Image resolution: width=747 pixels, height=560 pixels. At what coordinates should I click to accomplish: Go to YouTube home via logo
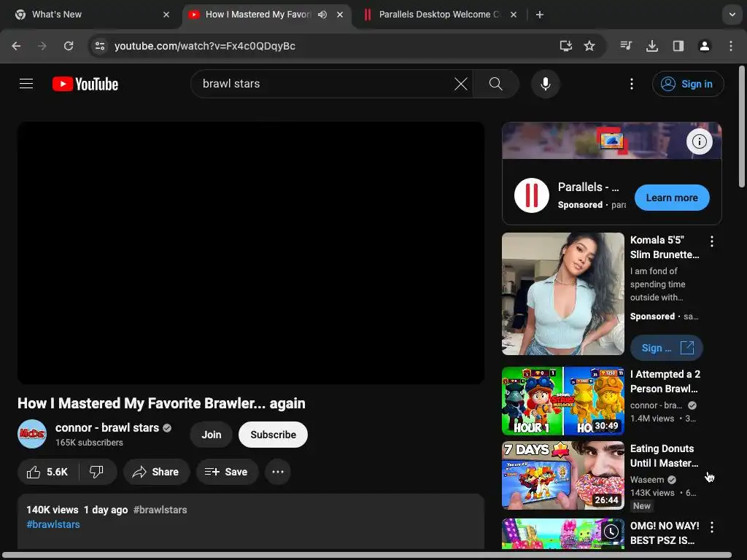(x=85, y=84)
